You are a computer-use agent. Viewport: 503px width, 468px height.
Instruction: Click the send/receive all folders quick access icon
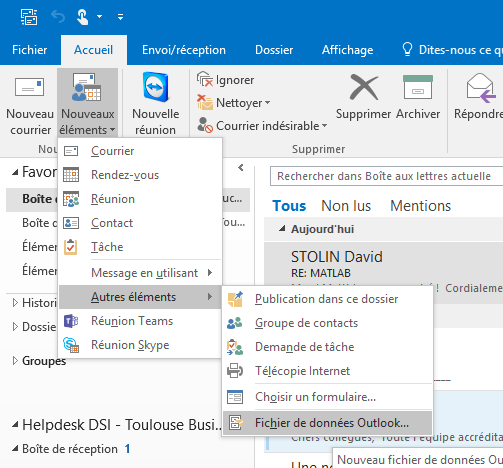29,16
